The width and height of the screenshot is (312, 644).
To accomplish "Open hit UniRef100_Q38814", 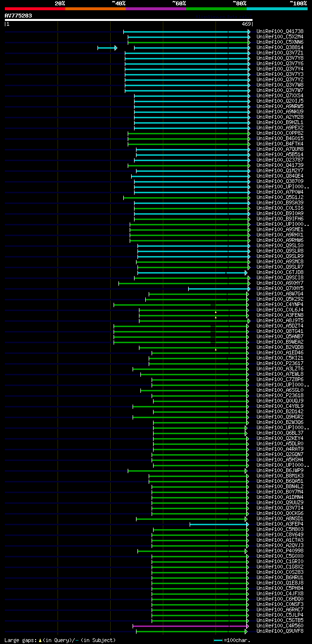I will pos(280,47).
